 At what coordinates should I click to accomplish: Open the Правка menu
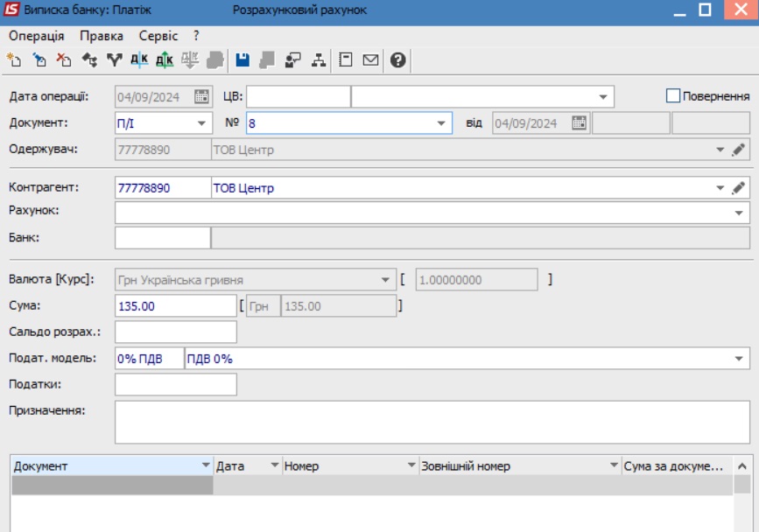click(x=102, y=36)
